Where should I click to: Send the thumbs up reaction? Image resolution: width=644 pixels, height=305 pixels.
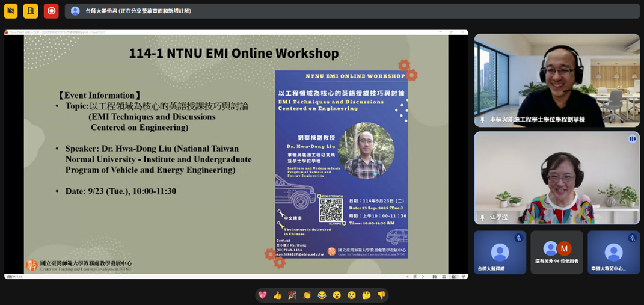(x=277, y=295)
